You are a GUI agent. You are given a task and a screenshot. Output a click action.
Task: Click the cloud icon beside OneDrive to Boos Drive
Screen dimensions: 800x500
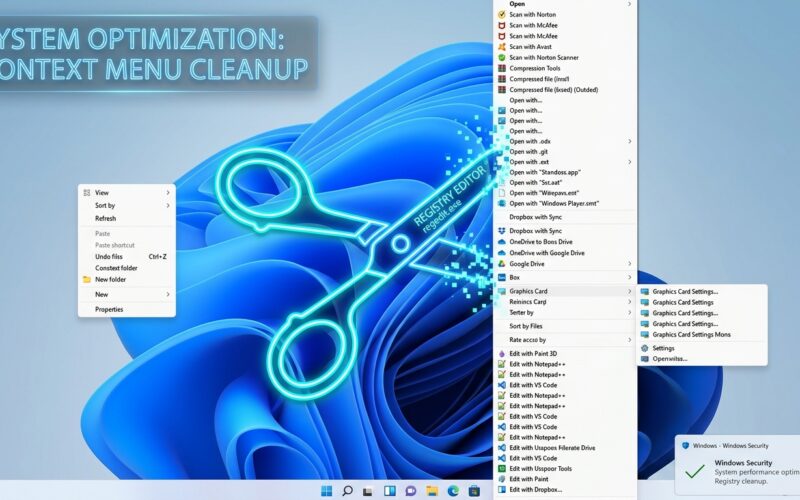502,242
